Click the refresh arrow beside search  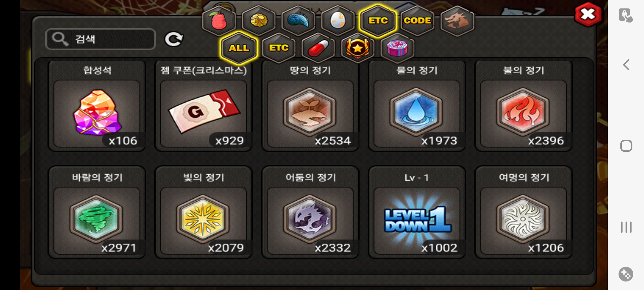tap(174, 39)
